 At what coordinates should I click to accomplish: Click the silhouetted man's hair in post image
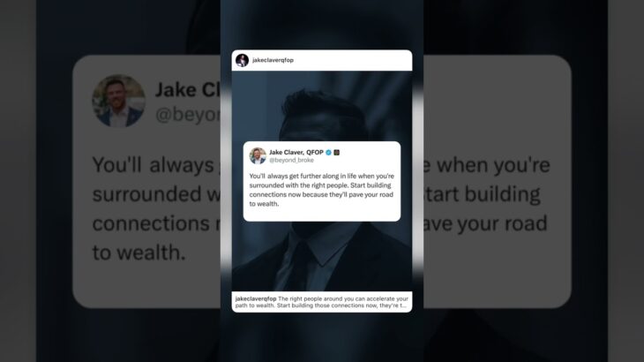(322, 107)
